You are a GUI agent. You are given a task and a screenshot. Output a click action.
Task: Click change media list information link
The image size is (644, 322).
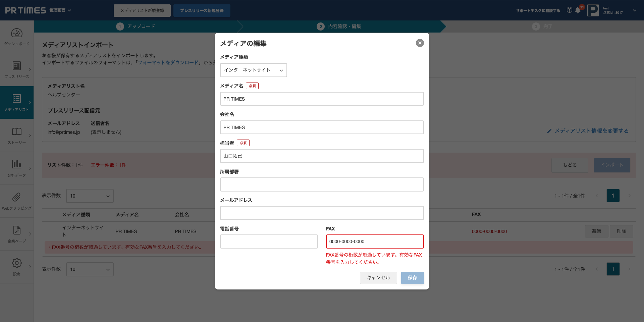[592, 131]
